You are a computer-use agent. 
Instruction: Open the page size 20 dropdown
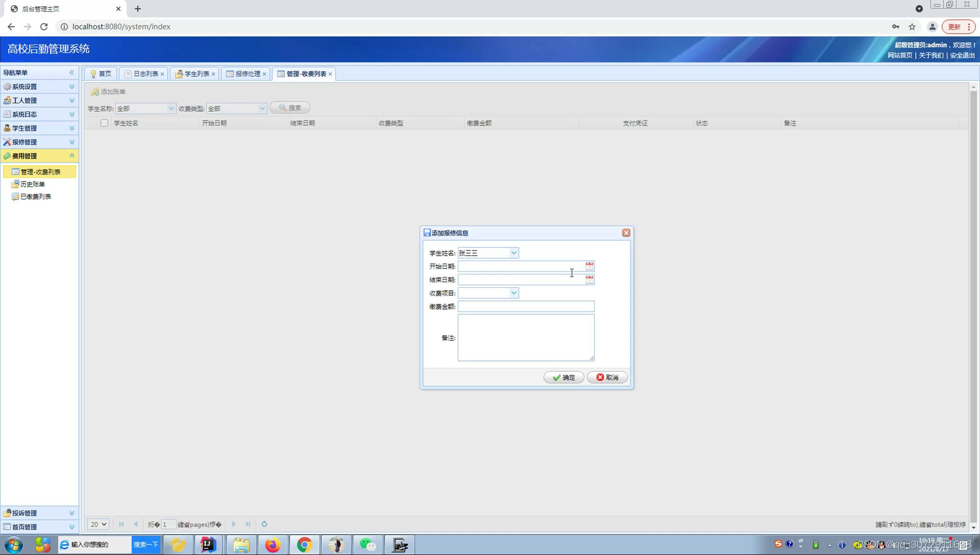tap(98, 524)
